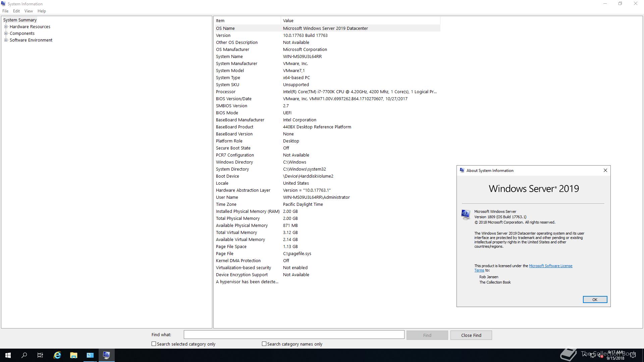Select Hardware Resources tree label
Screen dimensions: 644x362
pyautogui.click(x=30, y=26)
